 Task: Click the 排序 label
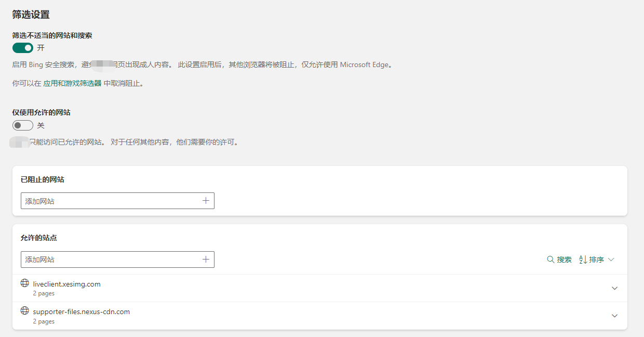[x=596, y=260]
